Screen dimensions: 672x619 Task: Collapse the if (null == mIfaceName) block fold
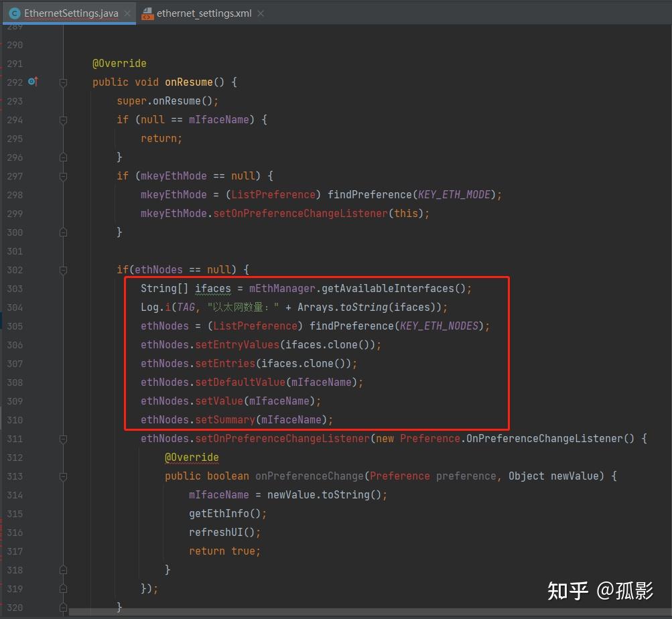click(x=62, y=120)
